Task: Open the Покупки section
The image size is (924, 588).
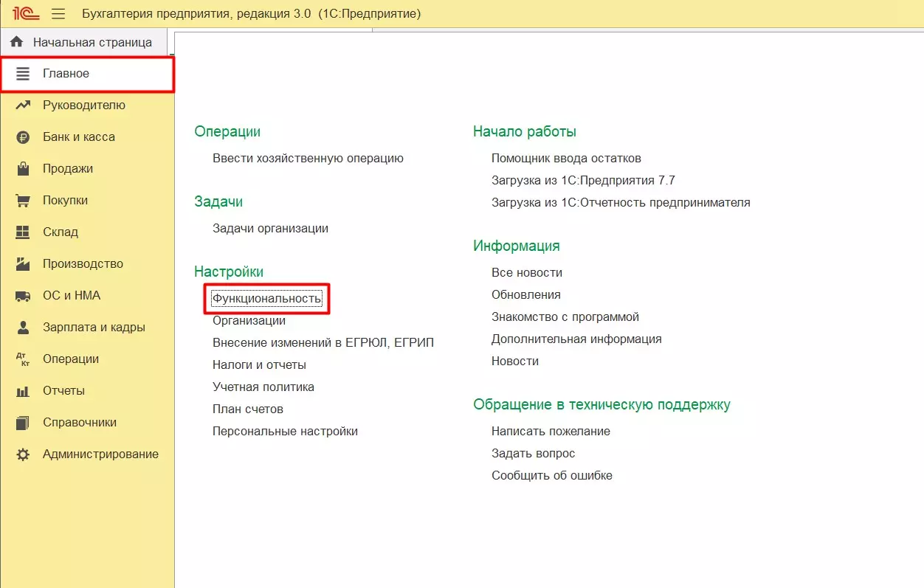Action: pos(87,201)
